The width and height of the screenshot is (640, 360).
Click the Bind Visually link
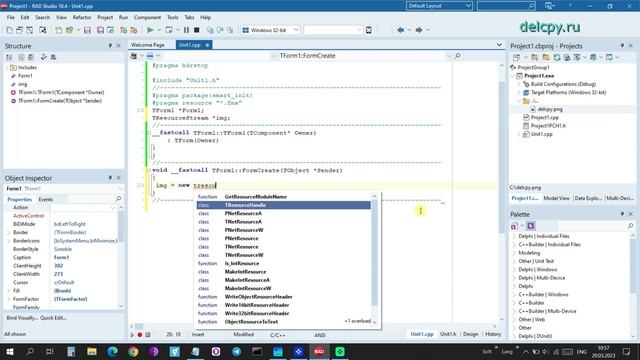[x=22, y=318]
